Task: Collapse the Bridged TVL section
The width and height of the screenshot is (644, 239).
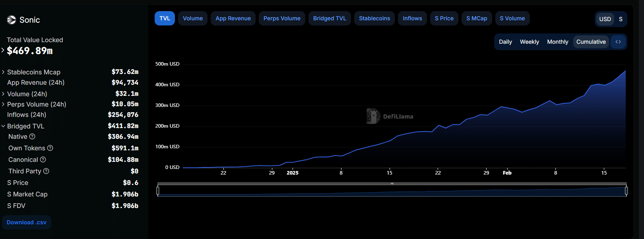Action: (3, 126)
